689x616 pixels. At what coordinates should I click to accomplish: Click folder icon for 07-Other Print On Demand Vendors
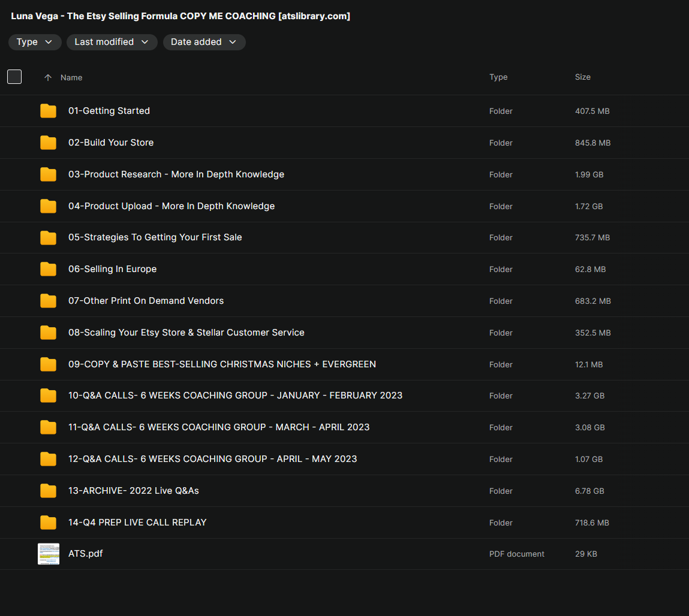pos(49,301)
